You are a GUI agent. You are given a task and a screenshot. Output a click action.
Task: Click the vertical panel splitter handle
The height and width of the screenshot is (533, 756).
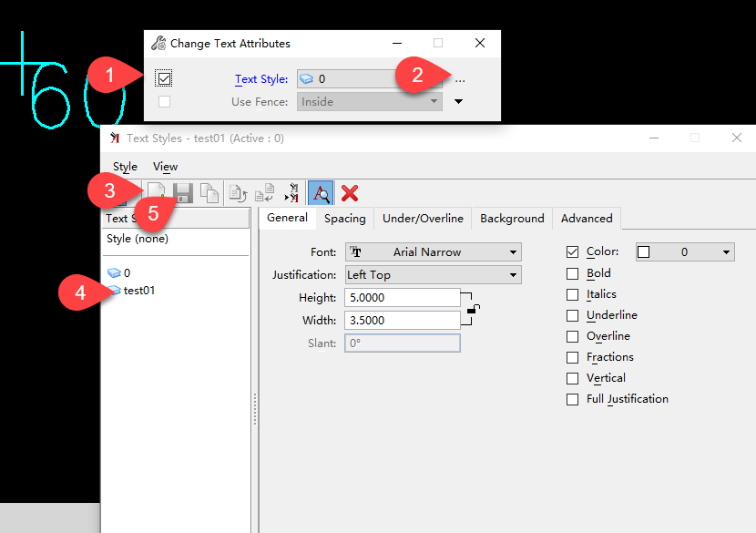click(254, 409)
